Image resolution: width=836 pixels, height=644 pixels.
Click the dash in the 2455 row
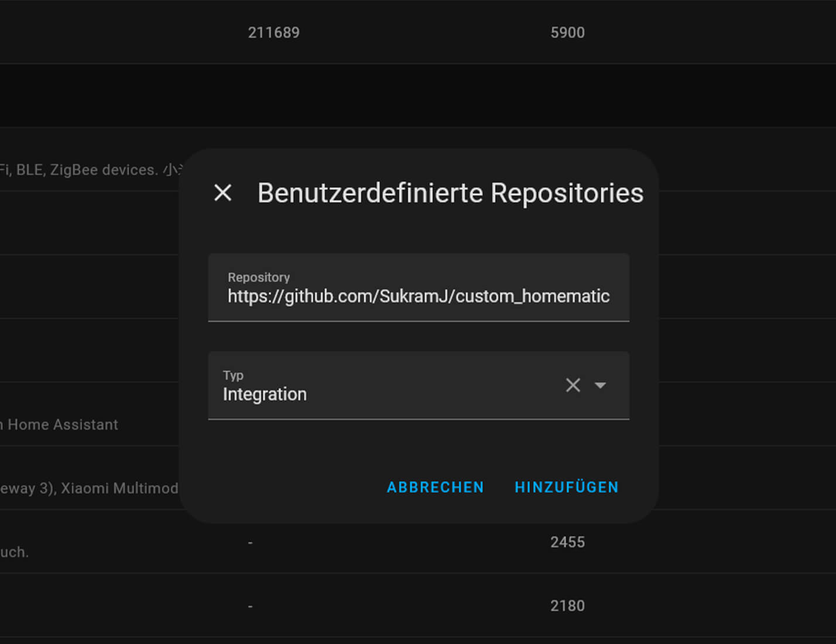[x=250, y=543]
